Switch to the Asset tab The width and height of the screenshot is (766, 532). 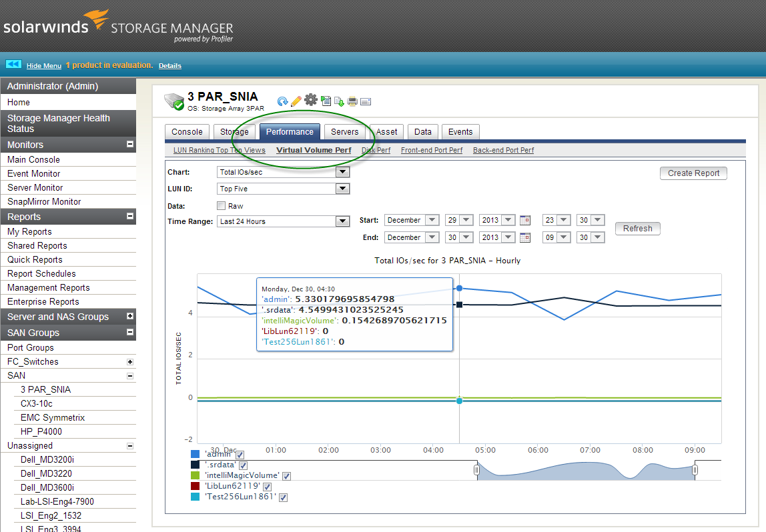pos(386,132)
